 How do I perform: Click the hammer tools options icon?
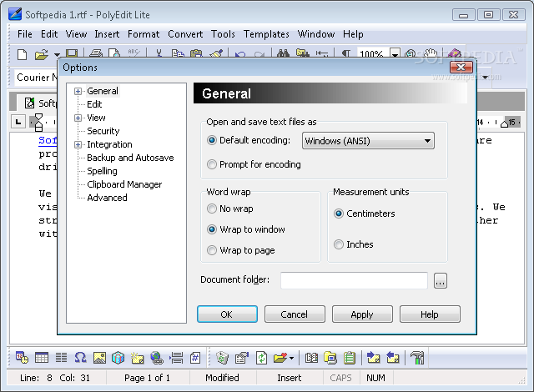pyautogui.click(x=417, y=358)
